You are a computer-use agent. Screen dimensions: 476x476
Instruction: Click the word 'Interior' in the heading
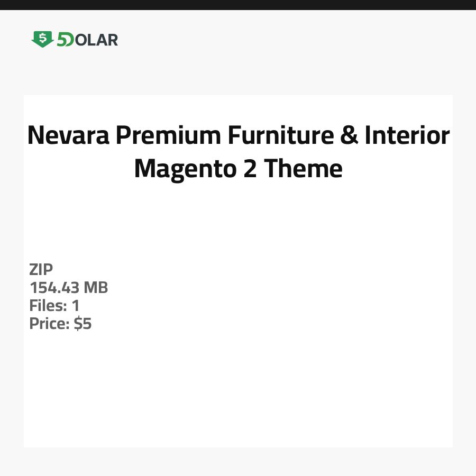pos(407,135)
